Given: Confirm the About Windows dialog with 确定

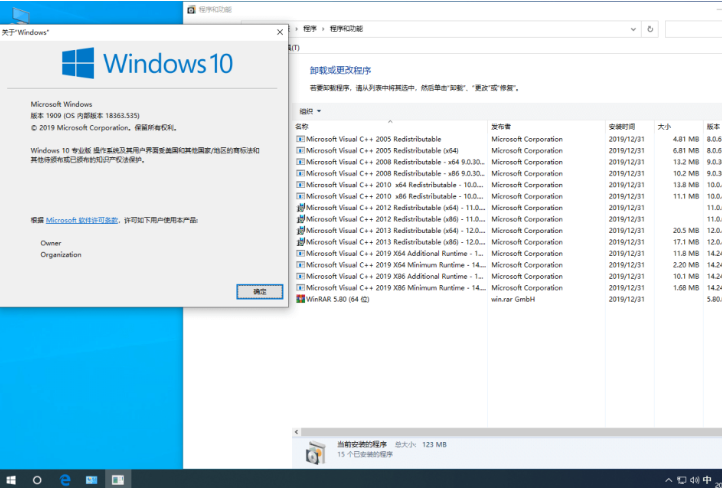Looking at the screenshot, I should point(260,291).
